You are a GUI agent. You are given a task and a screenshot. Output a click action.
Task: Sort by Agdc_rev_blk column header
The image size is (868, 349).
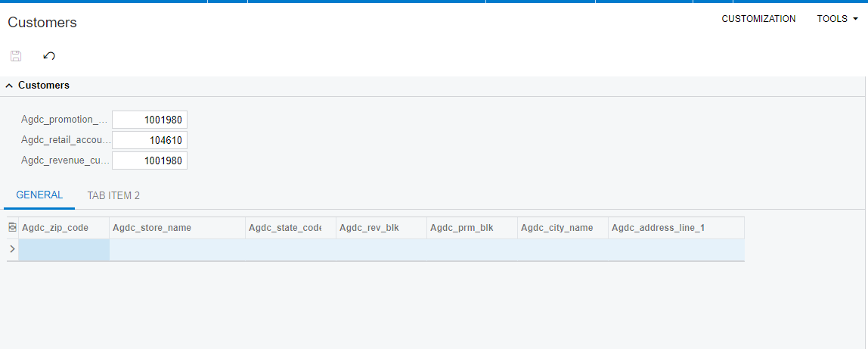click(x=381, y=228)
